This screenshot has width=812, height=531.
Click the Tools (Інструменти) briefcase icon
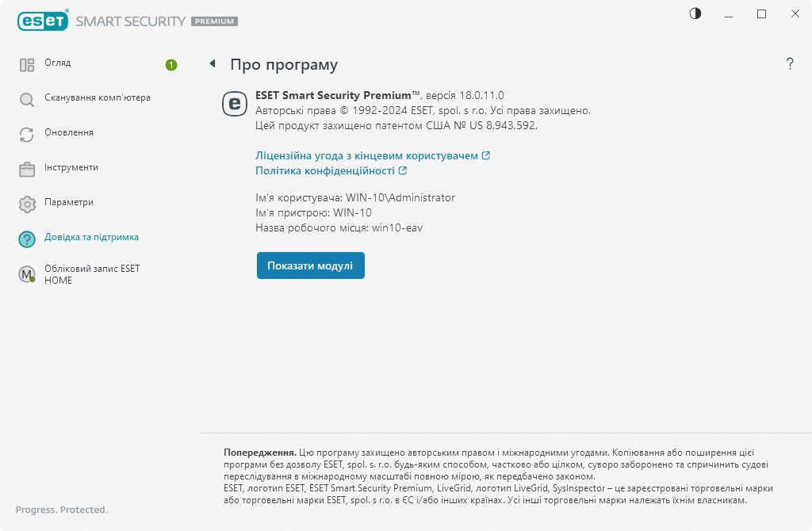(x=27, y=169)
